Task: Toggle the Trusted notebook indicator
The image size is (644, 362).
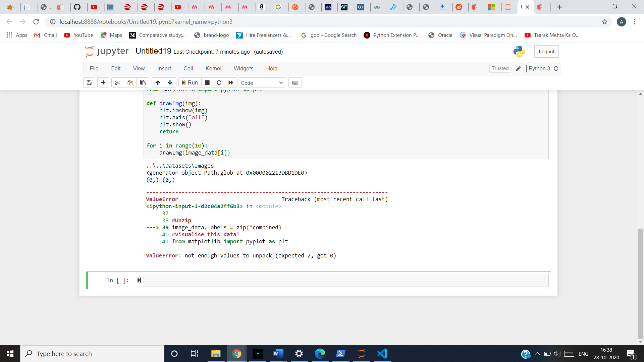Action: [x=500, y=68]
